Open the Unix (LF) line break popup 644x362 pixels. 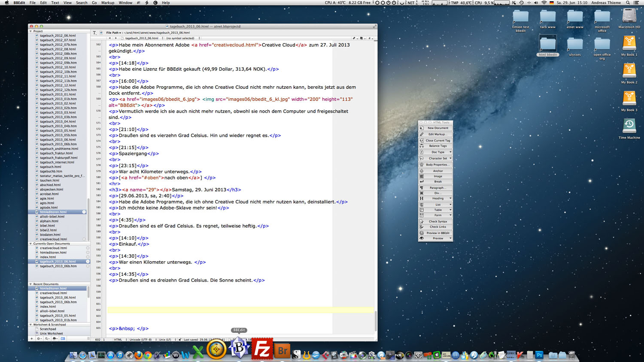(167, 340)
